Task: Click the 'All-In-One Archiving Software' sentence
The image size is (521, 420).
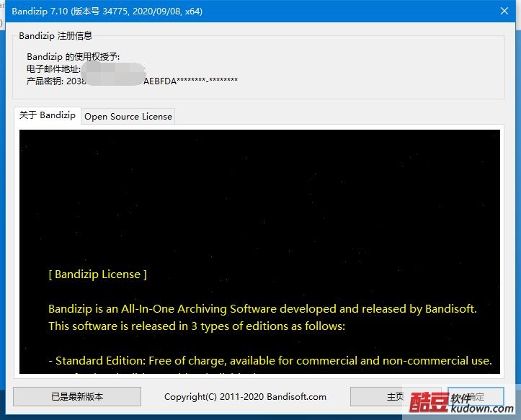Action: 262,309
